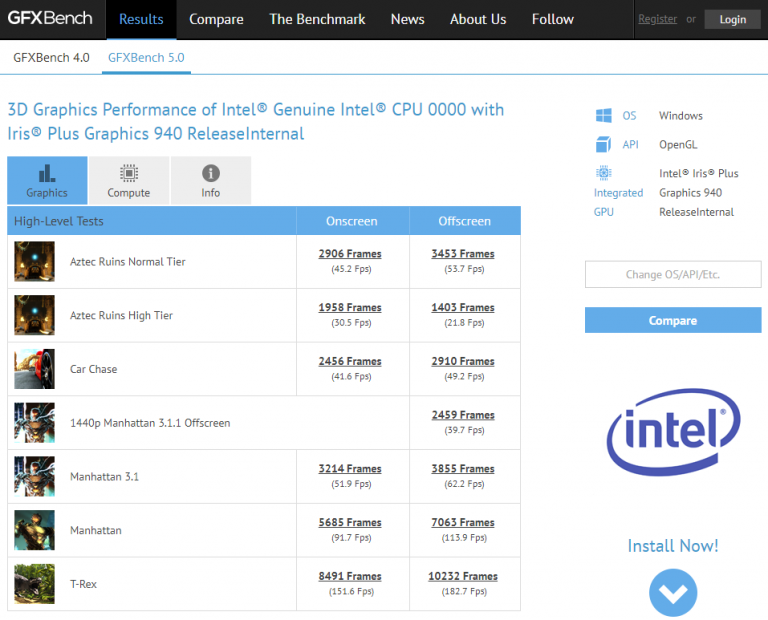Click the Integrated GPU label
Image resolution: width=768 pixels, height=620 pixels.
618,202
